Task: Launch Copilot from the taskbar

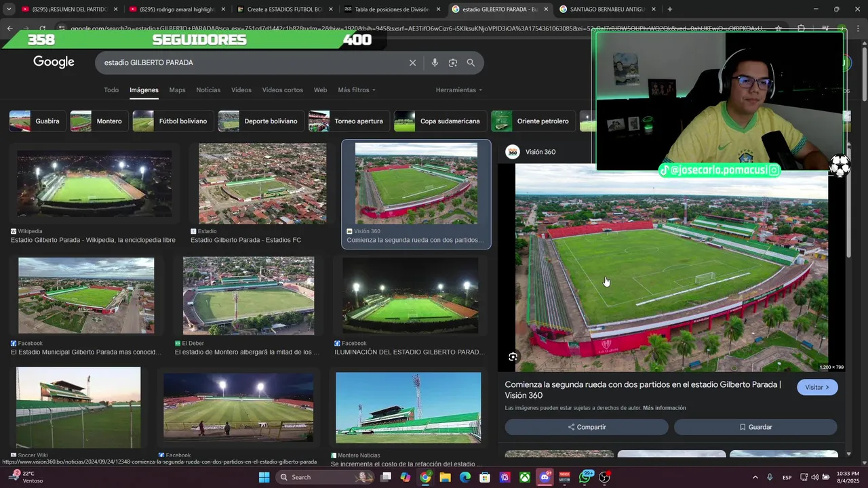Action: 406,477
